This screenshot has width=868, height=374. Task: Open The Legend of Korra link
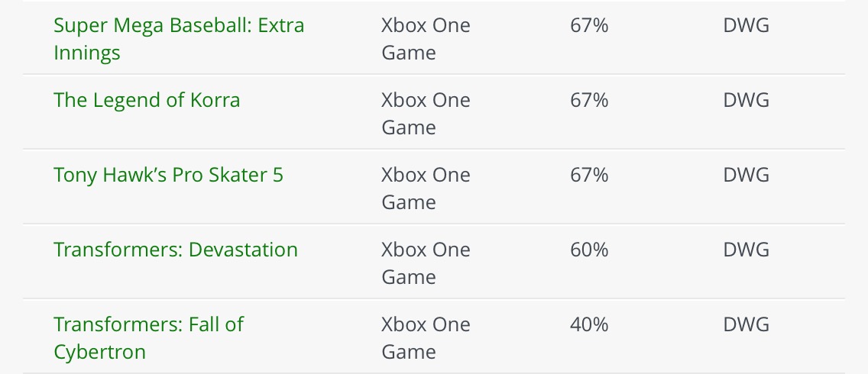tap(147, 101)
